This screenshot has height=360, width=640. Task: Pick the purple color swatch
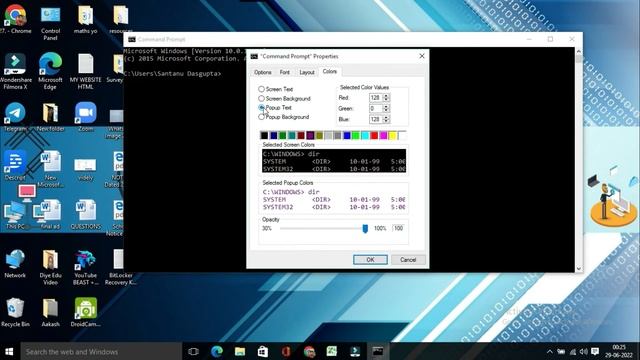coord(310,136)
